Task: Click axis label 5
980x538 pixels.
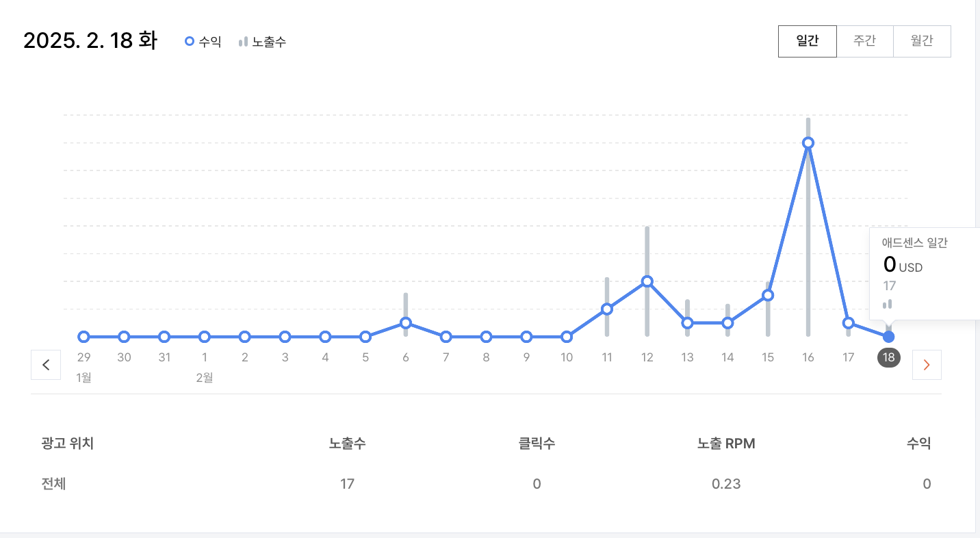Action: coord(365,357)
